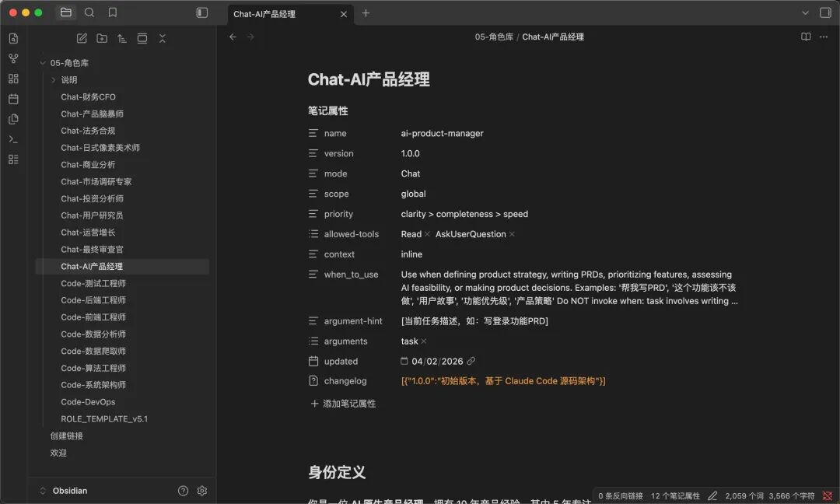
Task: Click the sync status icon in status bar
Action: point(828,496)
